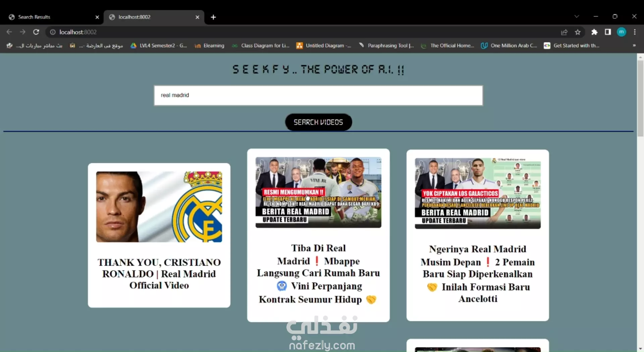Image resolution: width=644 pixels, height=352 pixels.
Task: Click Ngerinya Real Madrid Musim Depan title
Action: click(x=478, y=274)
